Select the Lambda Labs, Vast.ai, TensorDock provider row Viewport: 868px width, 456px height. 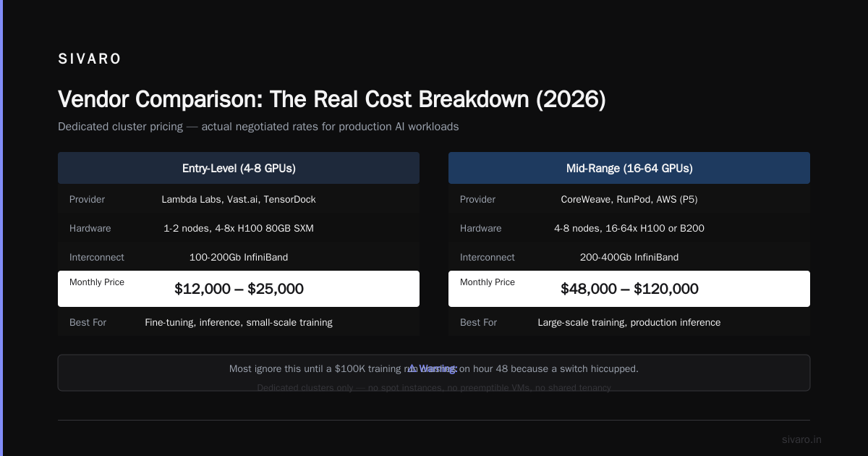[239, 199]
